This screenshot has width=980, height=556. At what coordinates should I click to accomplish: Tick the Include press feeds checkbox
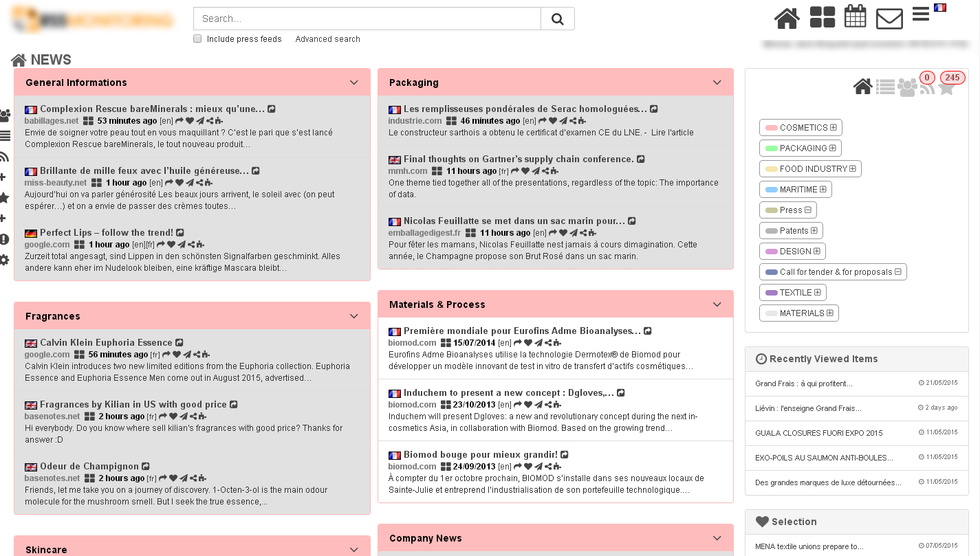[197, 39]
